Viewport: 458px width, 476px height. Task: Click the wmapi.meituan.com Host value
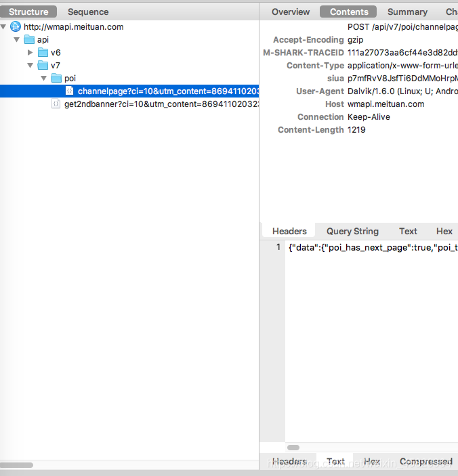(386, 104)
